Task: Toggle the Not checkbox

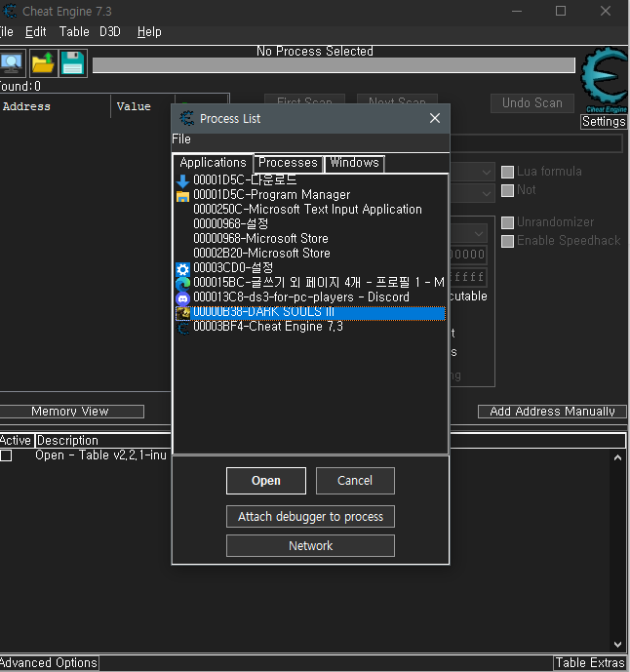Action: (x=507, y=190)
